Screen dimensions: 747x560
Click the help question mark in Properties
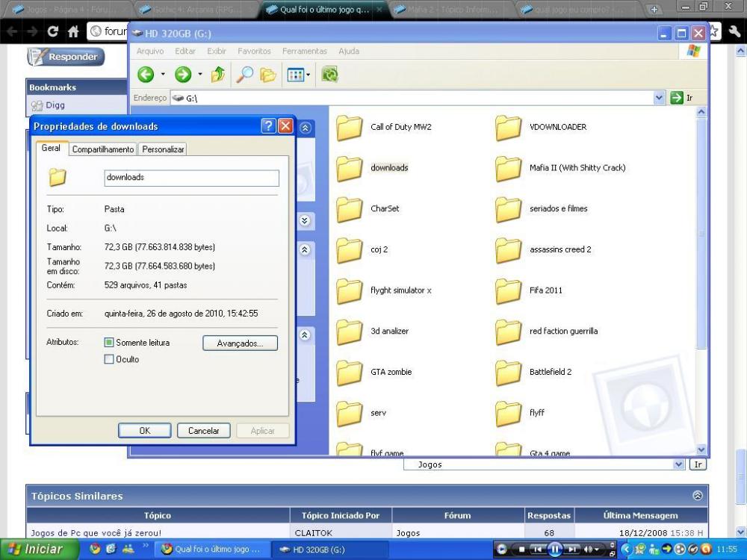tap(269, 126)
